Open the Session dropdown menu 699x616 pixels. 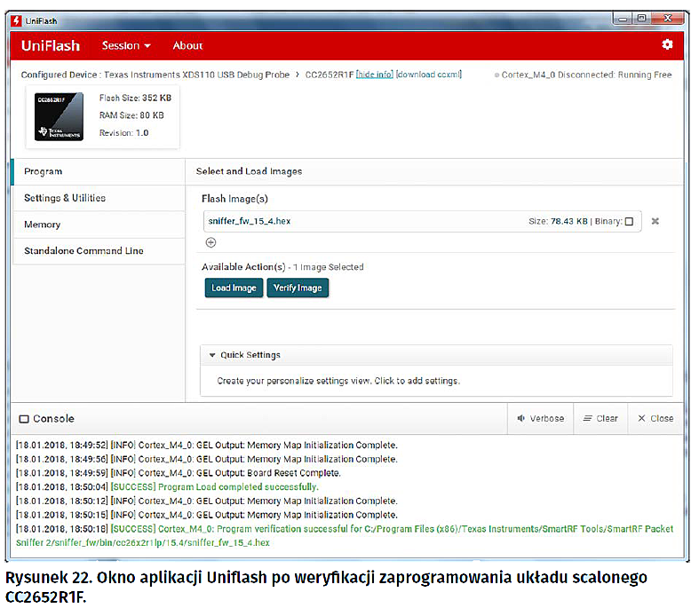tap(126, 45)
